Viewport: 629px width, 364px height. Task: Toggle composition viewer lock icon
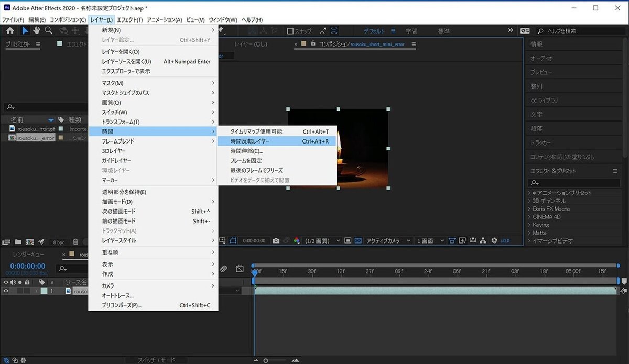pos(313,44)
